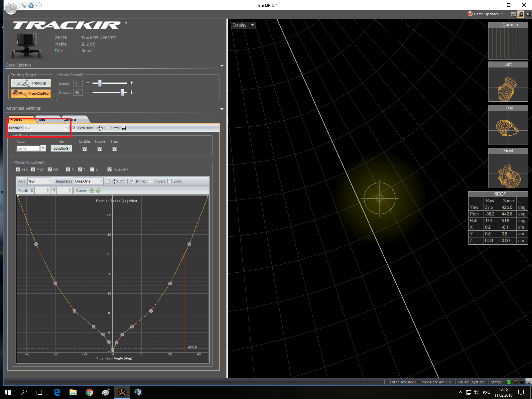Uncheck the hotkey Enable checkbox
Viewport: 532px width, 399px height.
pyautogui.click(x=84, y=149)
